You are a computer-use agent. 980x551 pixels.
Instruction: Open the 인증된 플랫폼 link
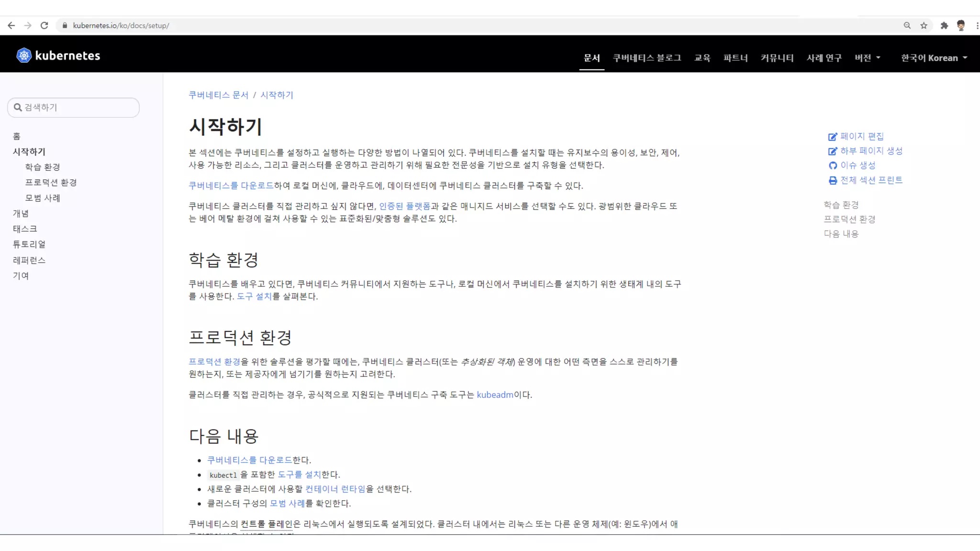[404, 206]
